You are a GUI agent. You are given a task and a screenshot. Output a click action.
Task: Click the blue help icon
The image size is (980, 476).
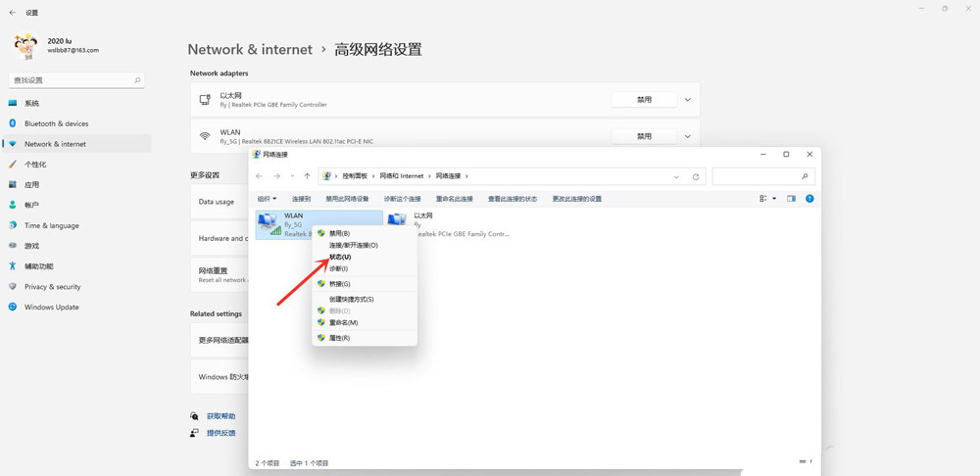(x=809, y=199)
